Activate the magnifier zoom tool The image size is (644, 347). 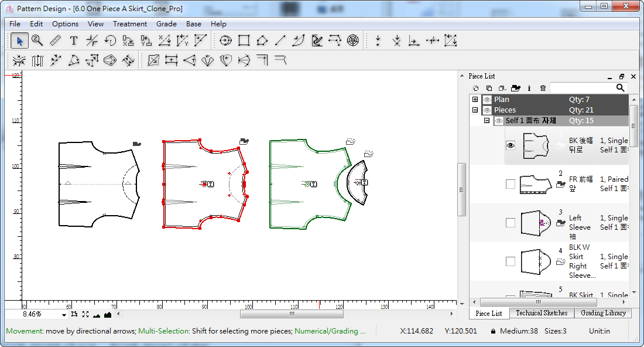37,40
